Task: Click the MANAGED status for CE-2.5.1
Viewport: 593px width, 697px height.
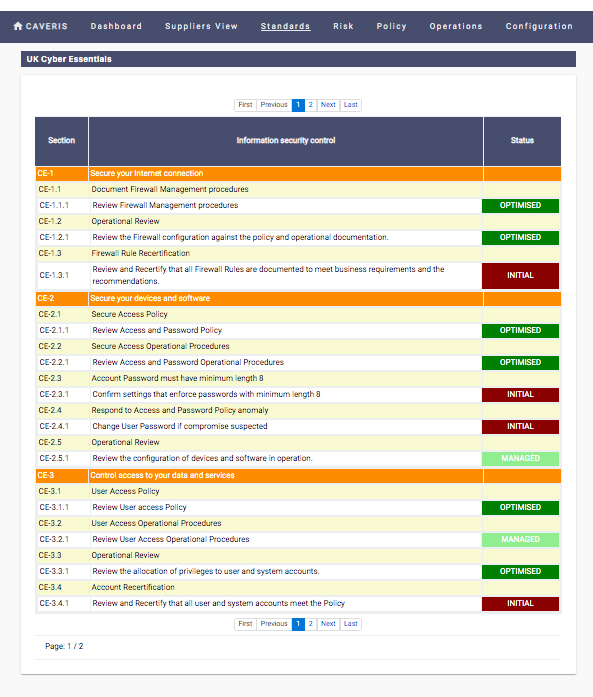Action: 520,458
